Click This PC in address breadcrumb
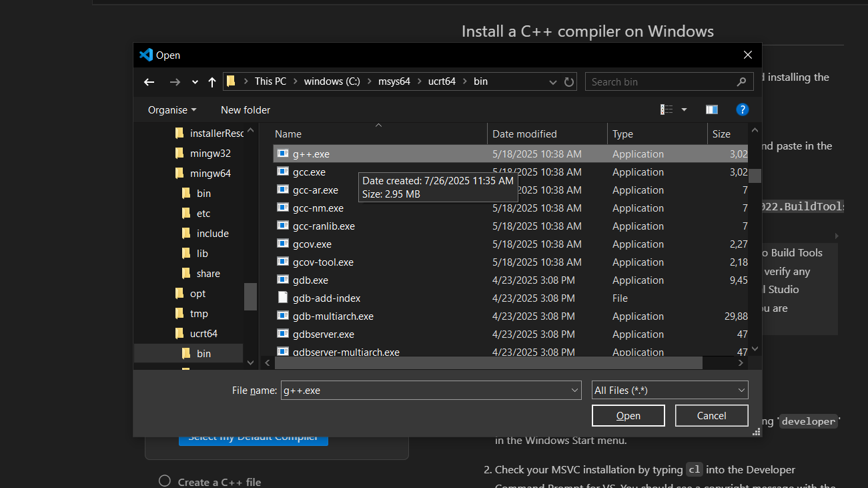 [x=270, y=81]
